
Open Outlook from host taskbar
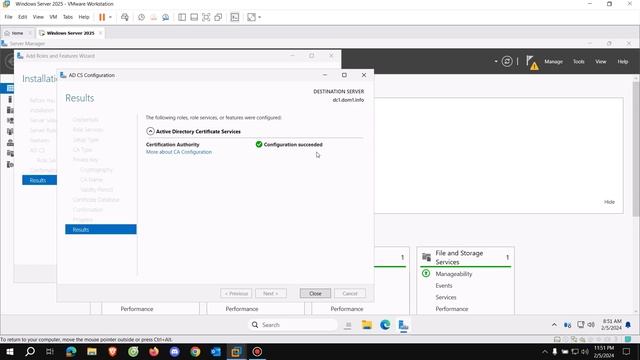coord(216,351)
